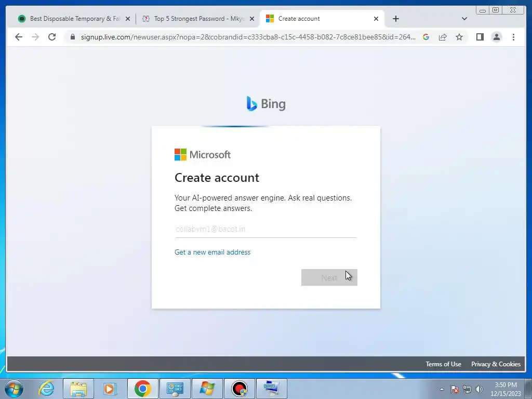Click the red record app taskbar icon
The image size is (532, 399).
[240, 389]
